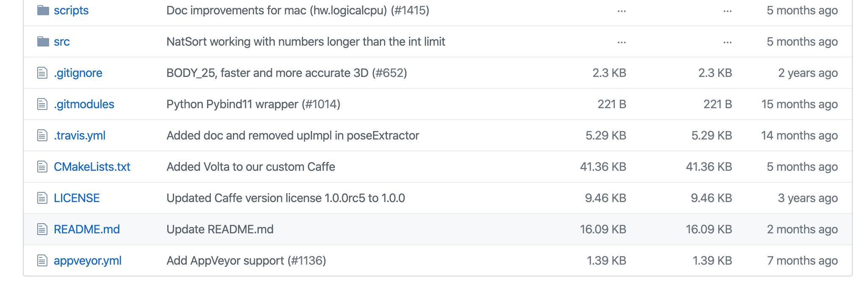Image resolution: width=868 pixels, height=290 pixels.
Task: Open the src folder
Action: point(62,41)
